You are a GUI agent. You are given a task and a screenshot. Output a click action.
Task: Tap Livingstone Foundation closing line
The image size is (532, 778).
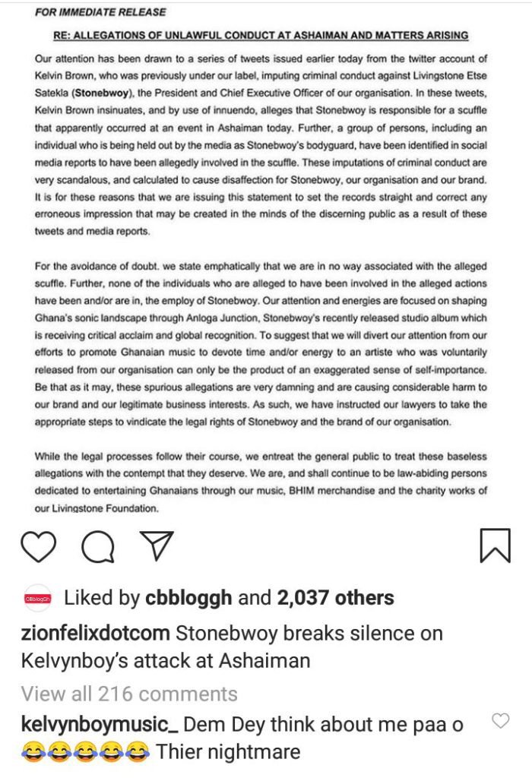97,508
